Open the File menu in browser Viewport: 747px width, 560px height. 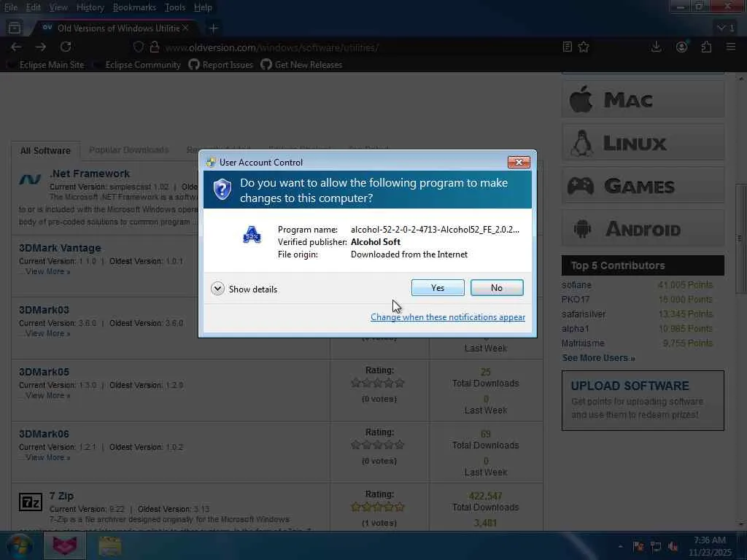10,7
